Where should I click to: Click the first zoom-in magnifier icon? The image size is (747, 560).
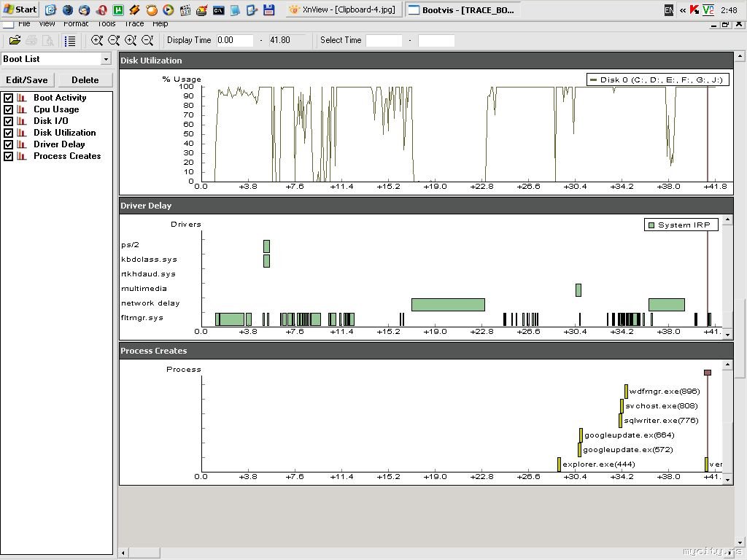[97, 41]
